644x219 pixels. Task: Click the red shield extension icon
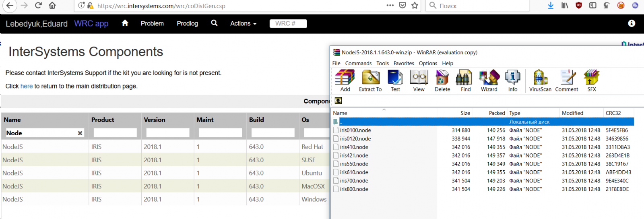coord(579,5)
